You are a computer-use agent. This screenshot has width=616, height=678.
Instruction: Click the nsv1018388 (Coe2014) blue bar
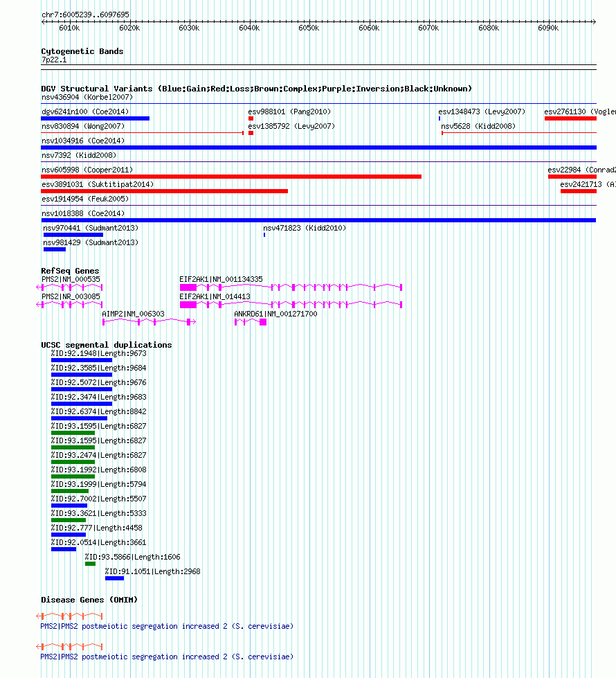click(318, 220)
